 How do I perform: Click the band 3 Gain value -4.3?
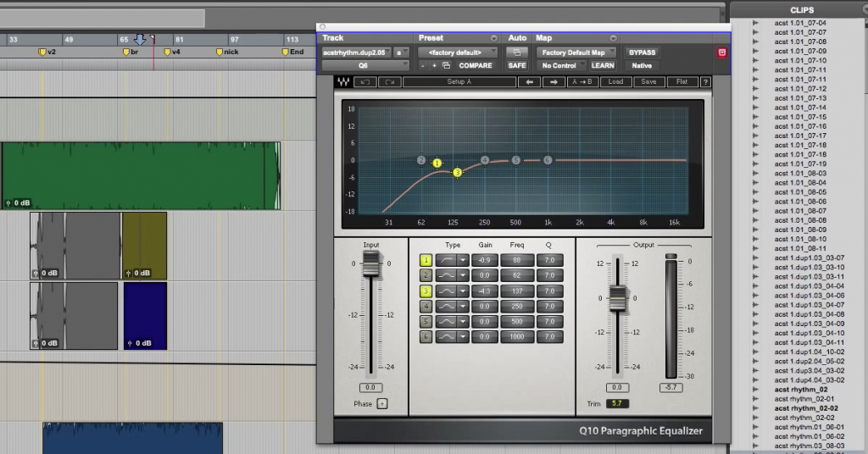click(x=484, y=291)
